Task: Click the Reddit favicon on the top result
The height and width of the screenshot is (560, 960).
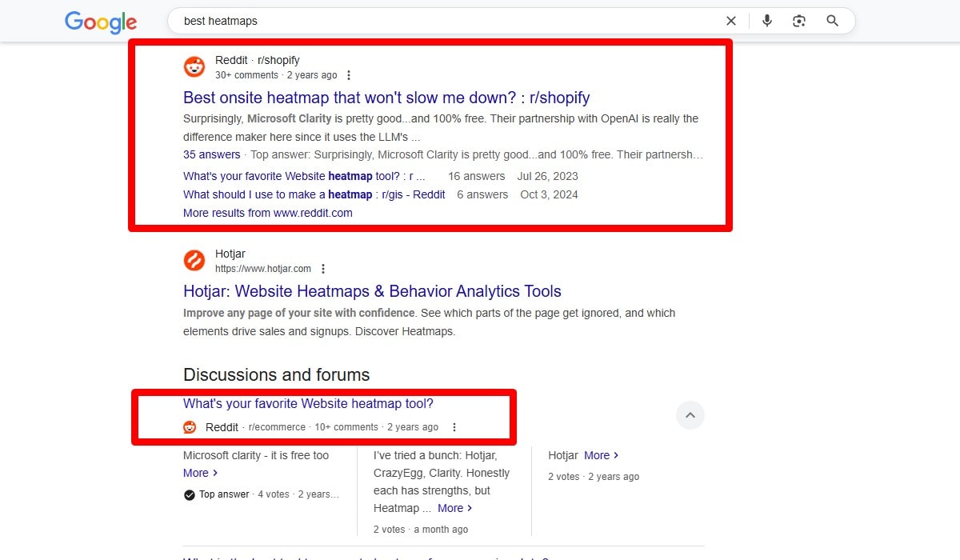Action: [194, 67]
